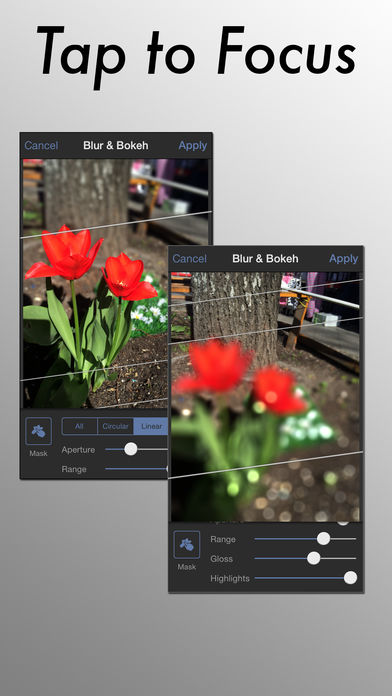
Task: Tap the Mask icon in left panel
Action: click(38, 431)
